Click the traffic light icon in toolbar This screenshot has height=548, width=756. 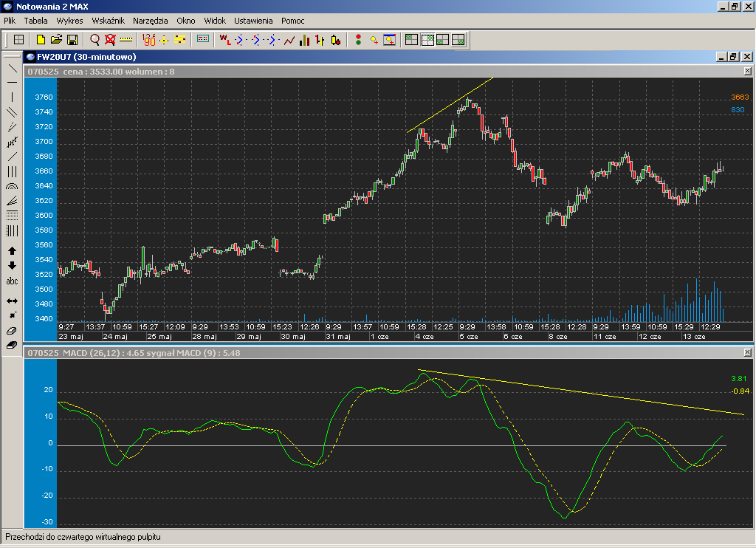pos(359,40)
